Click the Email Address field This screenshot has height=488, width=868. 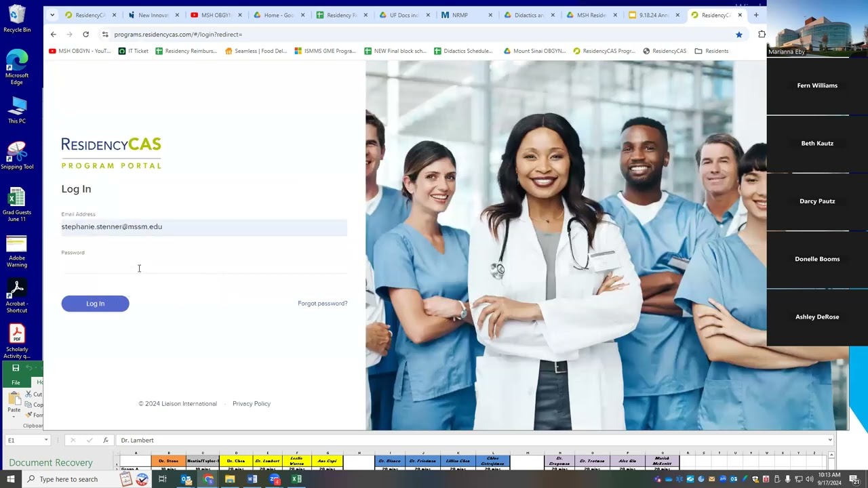(204, 227)
